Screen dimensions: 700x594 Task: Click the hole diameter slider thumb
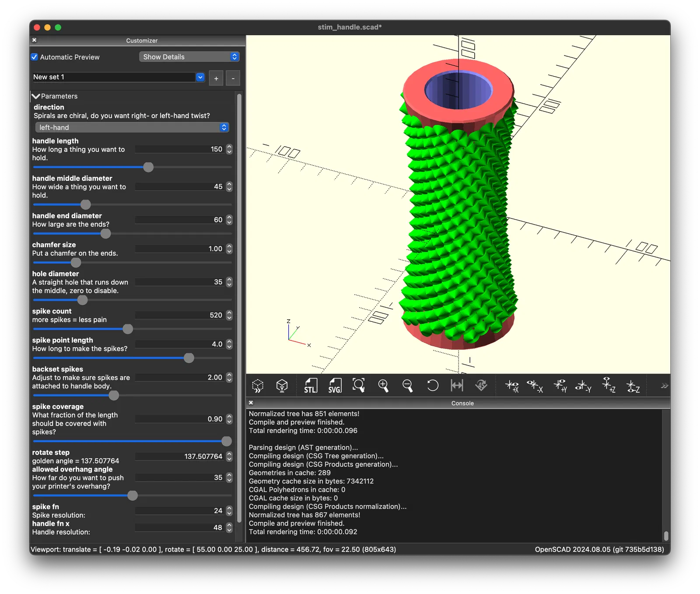(x=82, y=300)
